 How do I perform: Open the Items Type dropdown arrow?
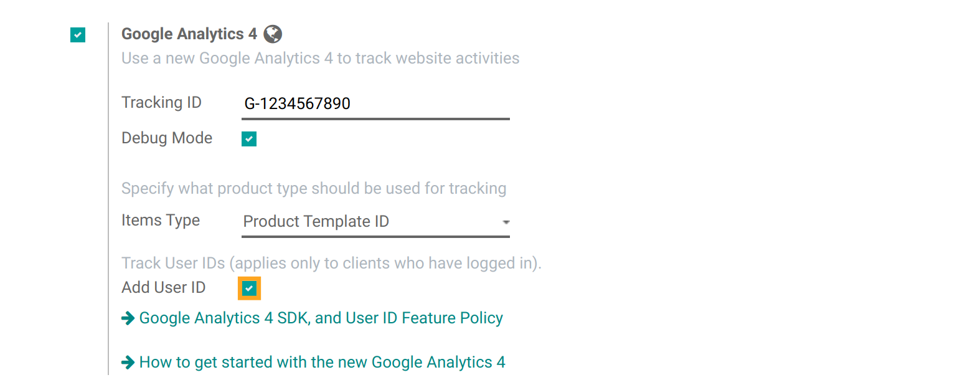click(x=506, y=222)
